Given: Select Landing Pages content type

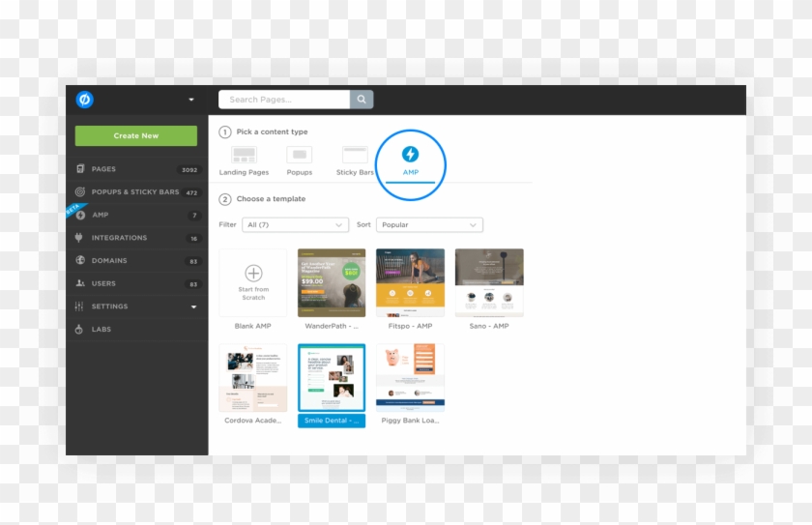Looking at the screenshot, I should [244, 161].
